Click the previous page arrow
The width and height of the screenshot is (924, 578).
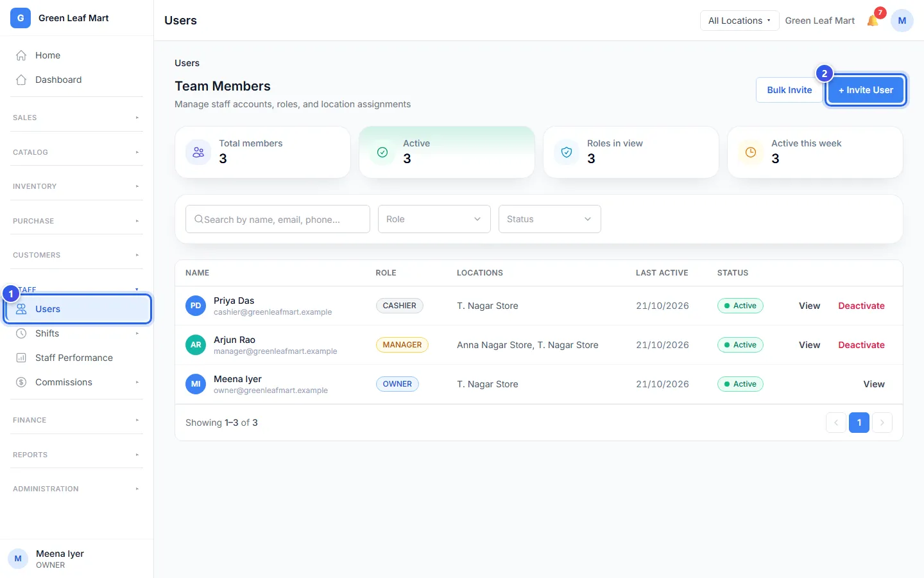point(836,423)
